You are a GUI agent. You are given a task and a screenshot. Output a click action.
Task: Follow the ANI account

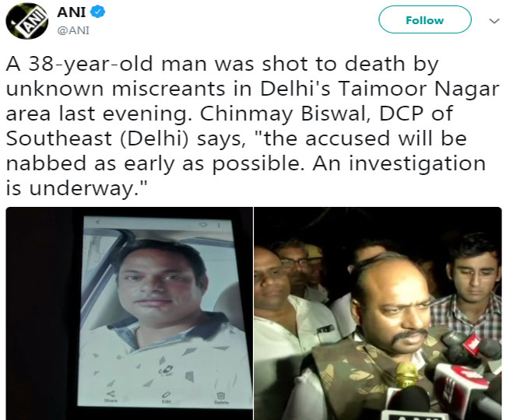[x=424, y=20]
